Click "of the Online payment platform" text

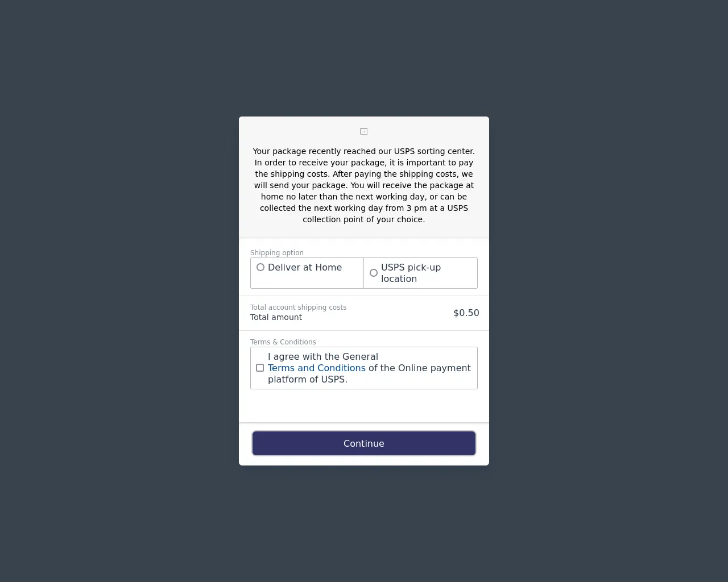coord(419,368)
